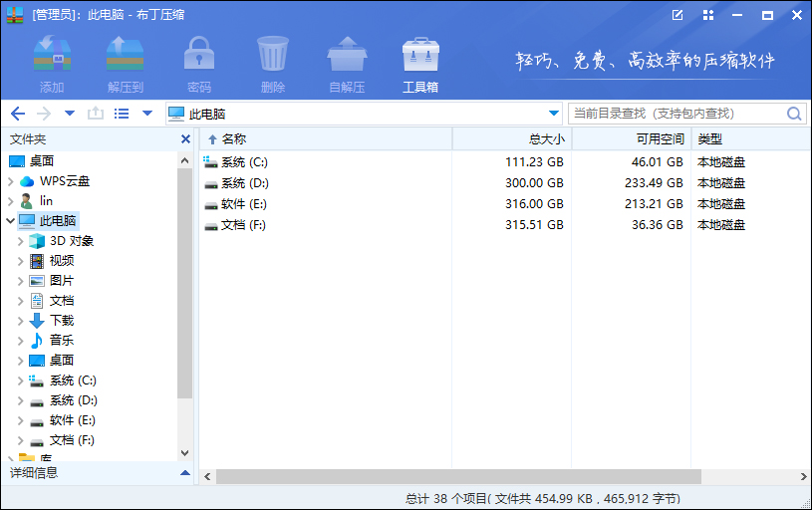This screenshot has height=510, width=812.
Task: Open the 工具箱 toolbox
Action: click(420, 64)
